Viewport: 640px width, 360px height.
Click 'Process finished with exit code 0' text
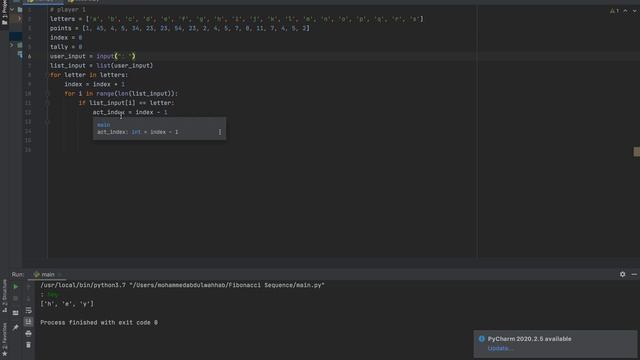click(99, 322)
